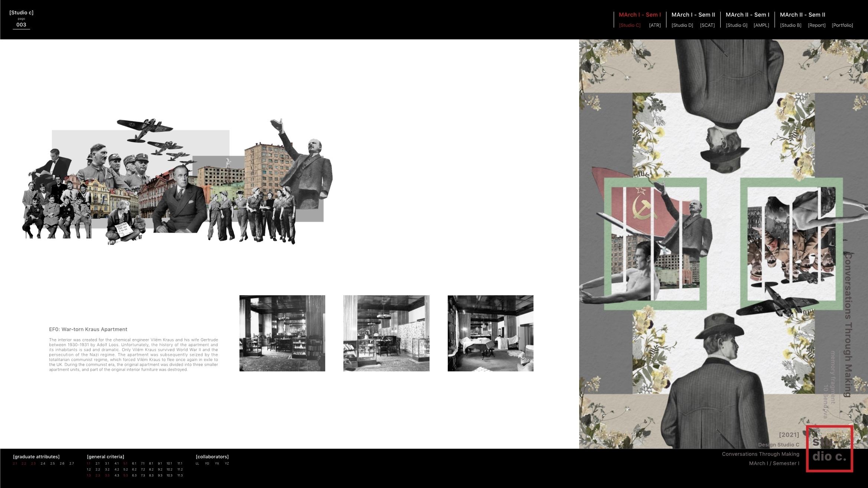This screenshot has width=868, height=488.
Task: Go to the [AMPL] section
Action: [x=761, y=25]
